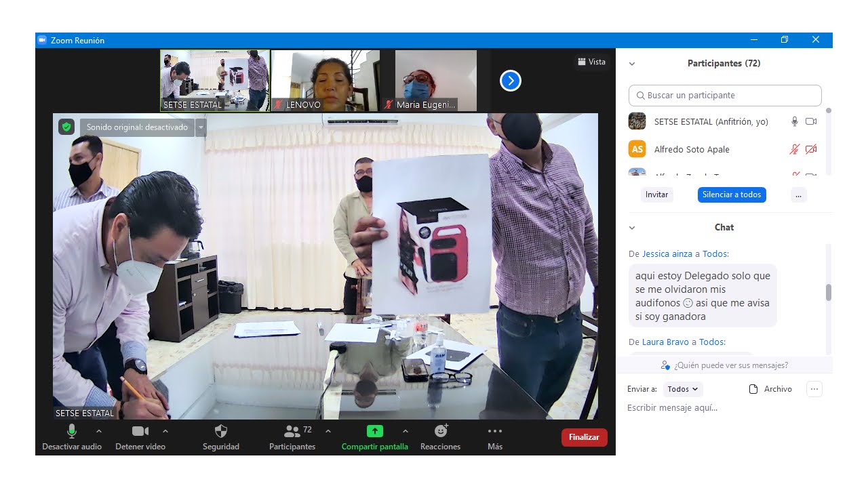The image size is (868, 488).
Task: Click SETSE ESTATAL camera icon in list
Action: (811, 121)
